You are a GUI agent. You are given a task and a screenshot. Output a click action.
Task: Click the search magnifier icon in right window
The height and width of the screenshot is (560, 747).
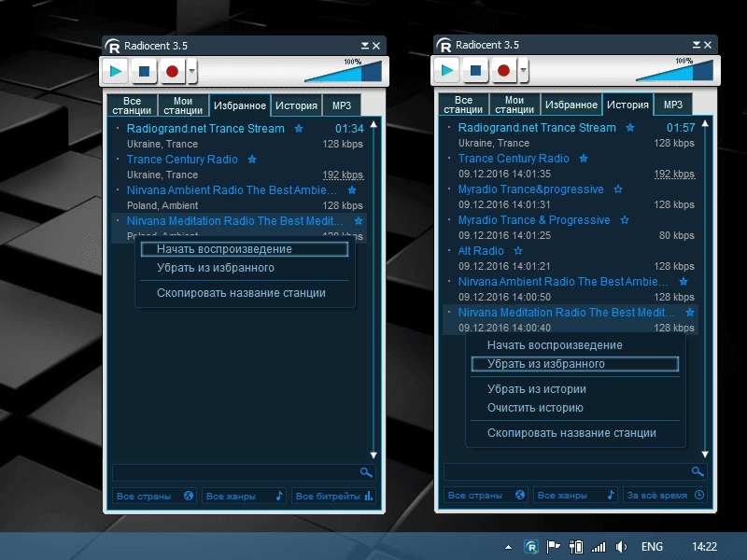pyautogui.click(x=698, y=471)
